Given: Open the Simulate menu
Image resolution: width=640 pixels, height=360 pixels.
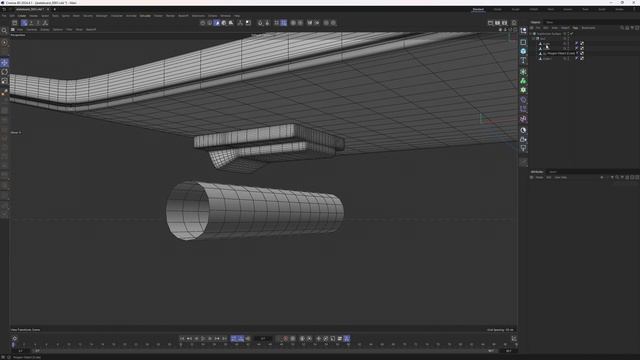Looking at the screenshot, I should [x=145, y=16].
